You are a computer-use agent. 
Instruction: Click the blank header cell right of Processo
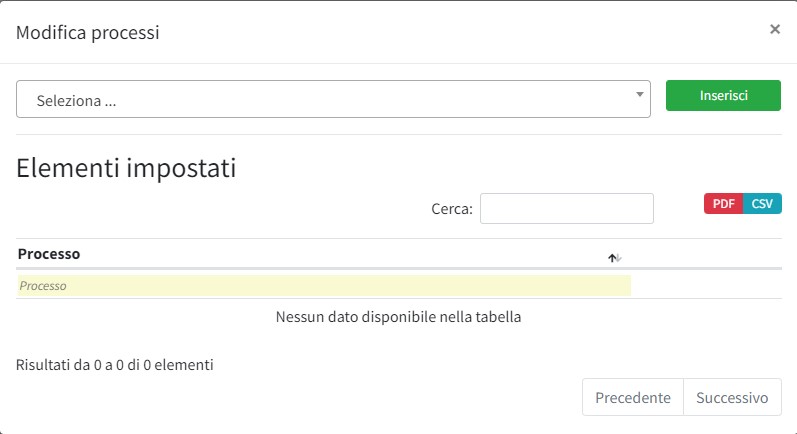(x=706, y=254)
